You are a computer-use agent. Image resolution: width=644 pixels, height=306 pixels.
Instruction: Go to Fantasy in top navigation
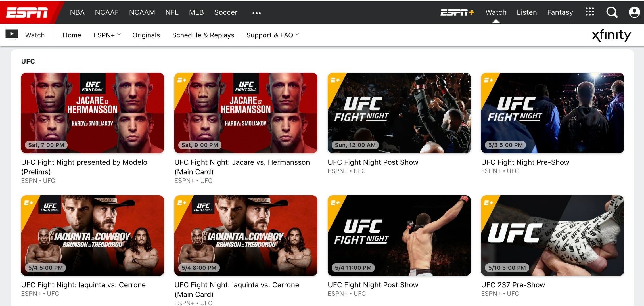click(560, 12)
